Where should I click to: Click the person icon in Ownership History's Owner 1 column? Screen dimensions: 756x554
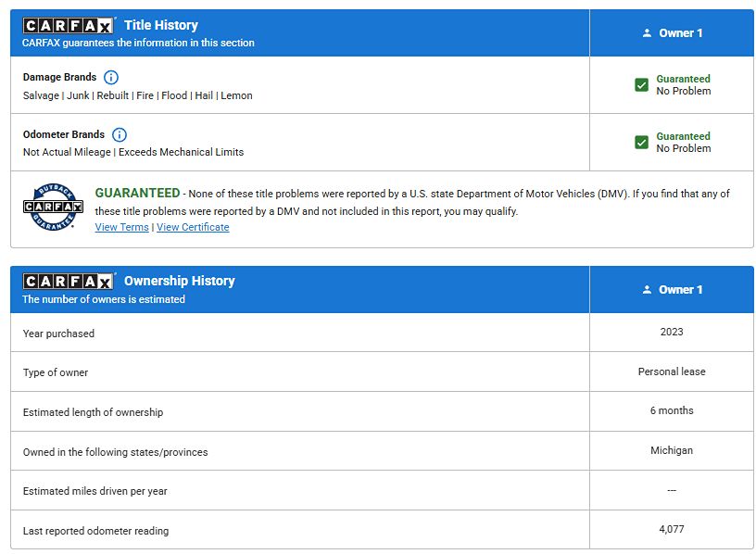tap(647, 290)
